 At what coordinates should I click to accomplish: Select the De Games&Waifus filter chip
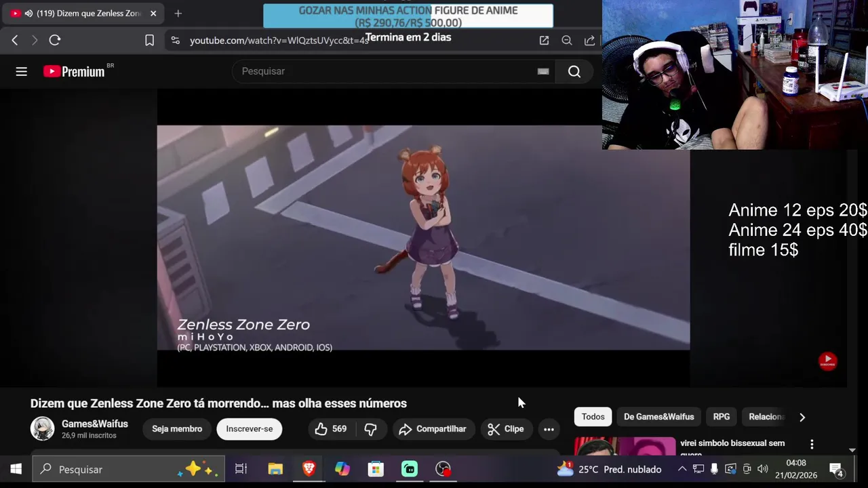point(659,417)
